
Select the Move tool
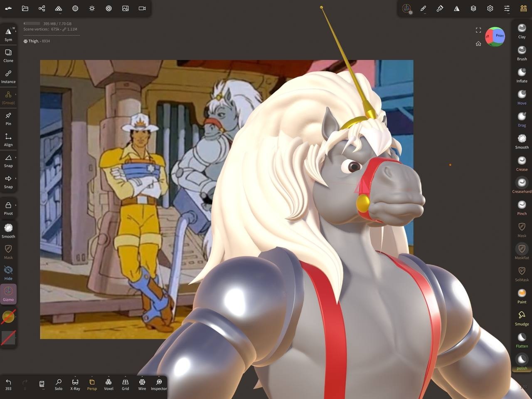(x=522, y=97)
